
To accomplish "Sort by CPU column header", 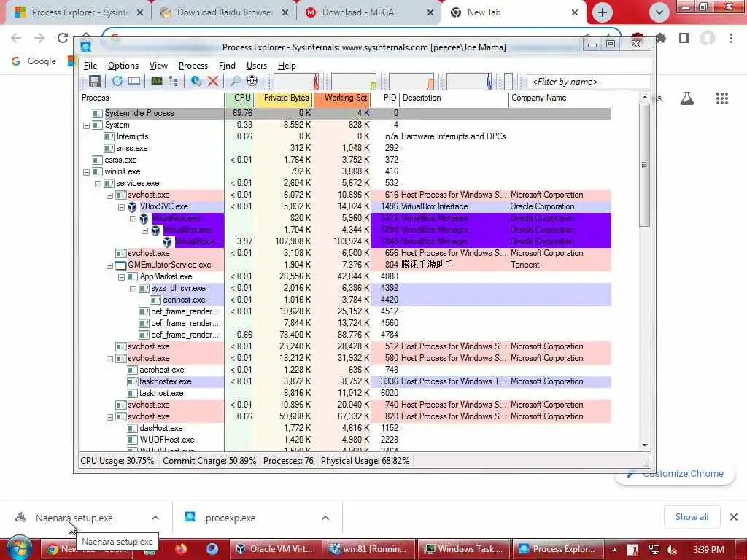I will pyautogui.click(x=239, y=98).
